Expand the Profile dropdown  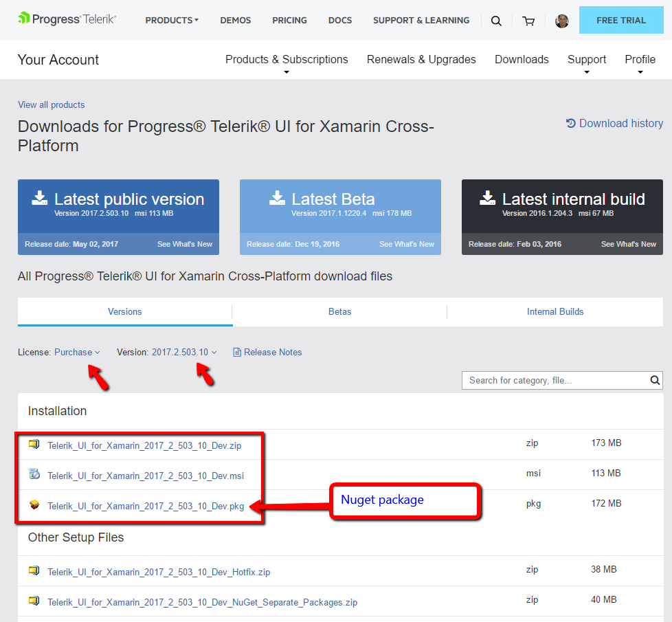click(x=640, y=63)
